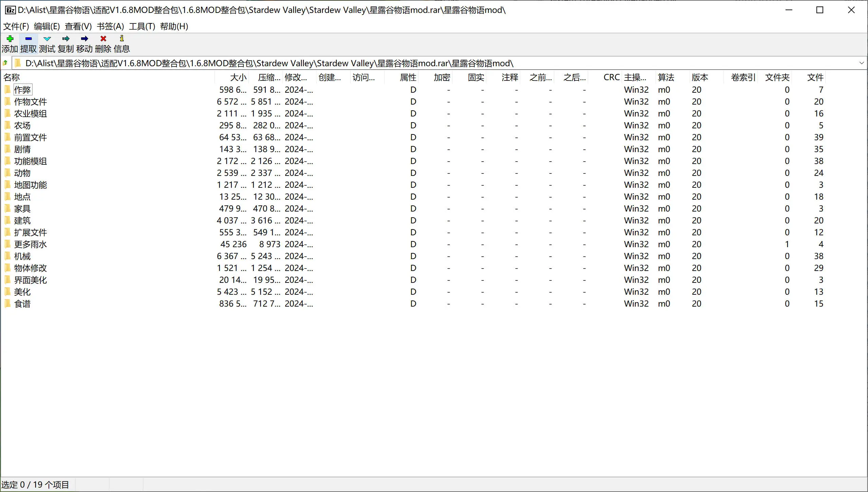Sort by the 加密 column header
The width and height of the screenshot is (868, 492).
[x=435, y=77]
